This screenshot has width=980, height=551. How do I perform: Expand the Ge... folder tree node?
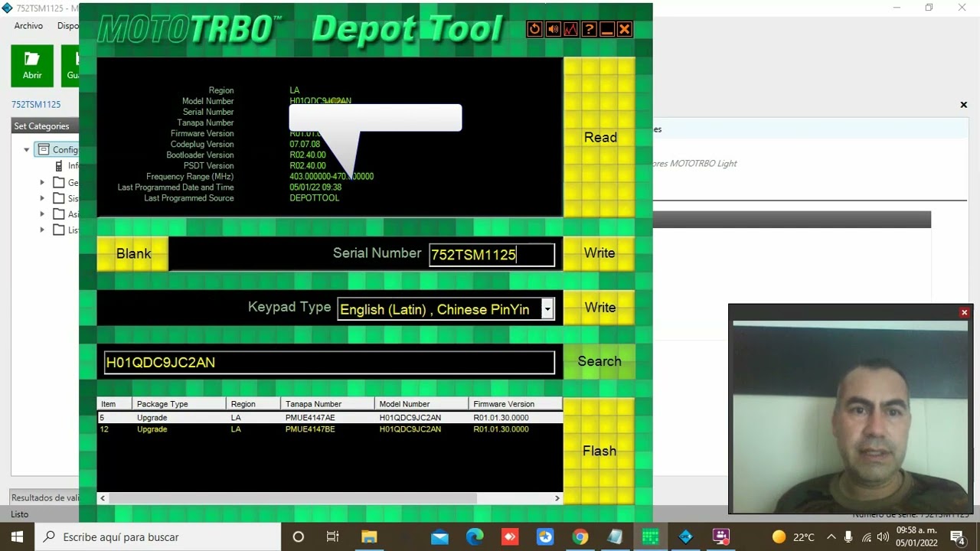(42, 182)
